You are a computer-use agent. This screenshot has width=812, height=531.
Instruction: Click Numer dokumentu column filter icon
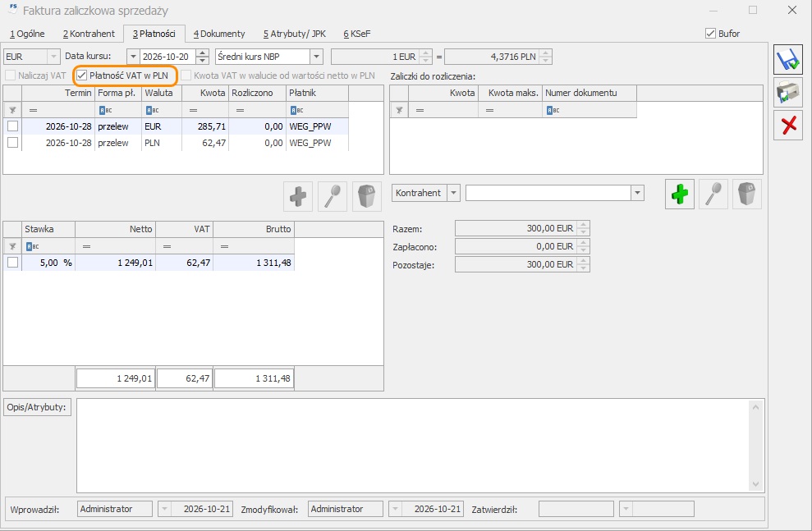(553, 110)
